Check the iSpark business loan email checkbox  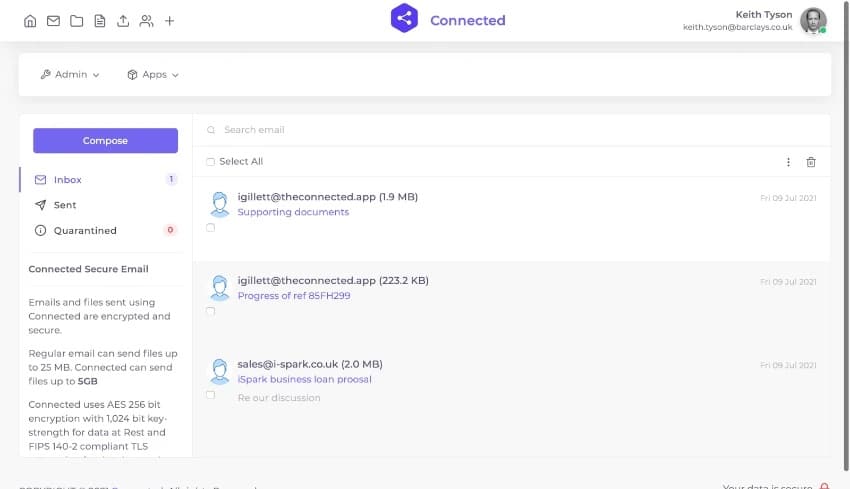(210, 395)
